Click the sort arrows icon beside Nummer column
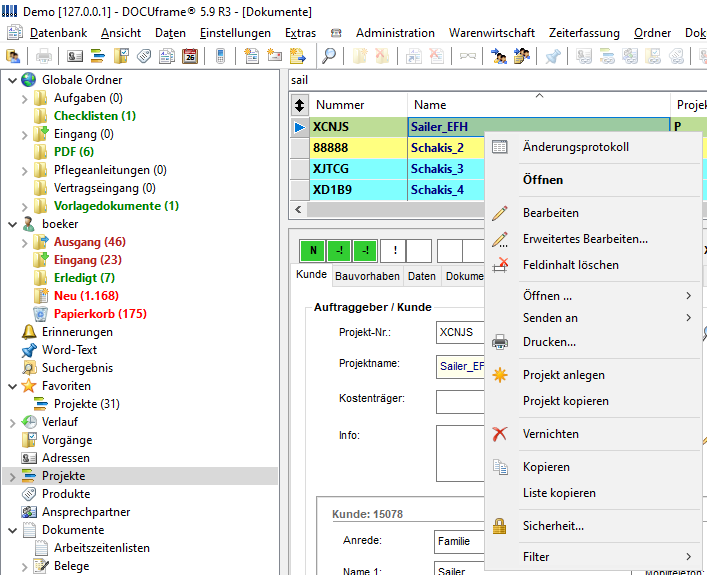Image resolution: width=707 pixels, height=575 pixels. pos(300,105)
